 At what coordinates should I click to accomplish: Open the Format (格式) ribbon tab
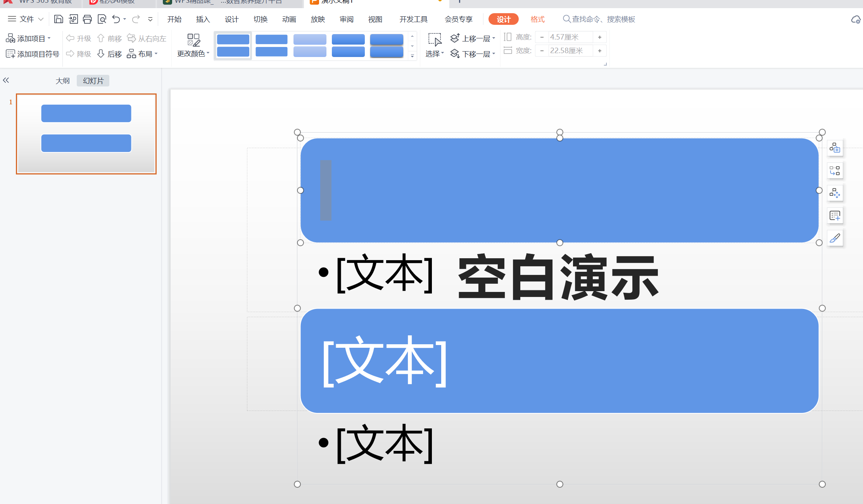tap(537, 19)
